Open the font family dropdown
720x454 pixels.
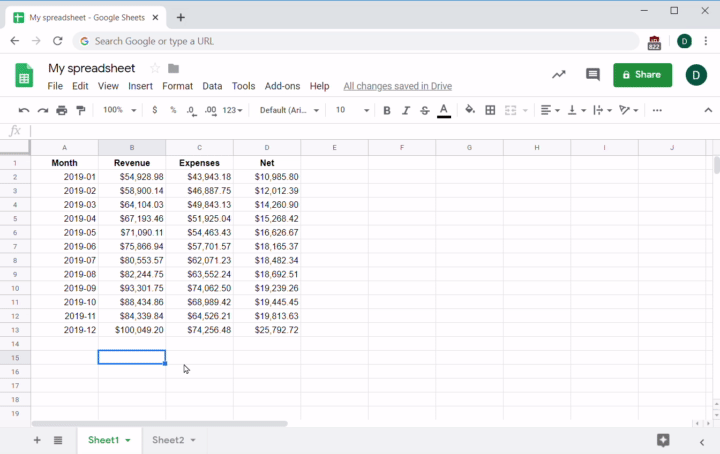pyautogui.click(x=289, y=110)
